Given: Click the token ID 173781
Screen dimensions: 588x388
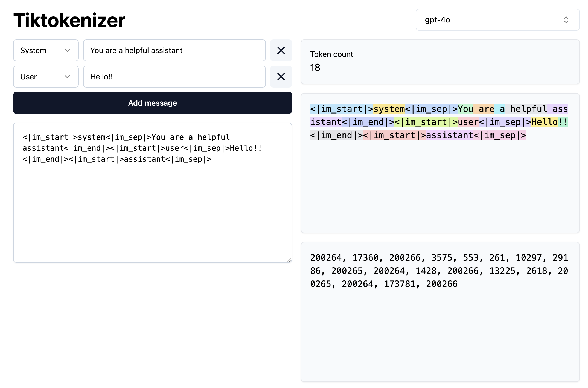Looking at the screenshot, I should (x=400, y=284).
